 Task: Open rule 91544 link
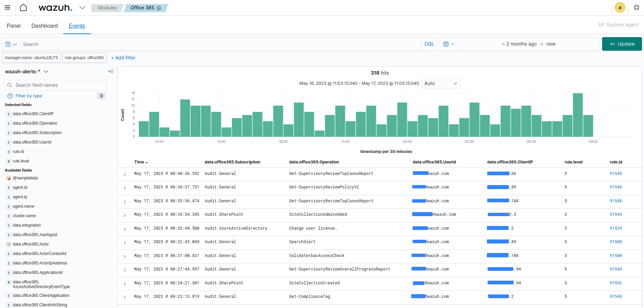click(616, 214)
